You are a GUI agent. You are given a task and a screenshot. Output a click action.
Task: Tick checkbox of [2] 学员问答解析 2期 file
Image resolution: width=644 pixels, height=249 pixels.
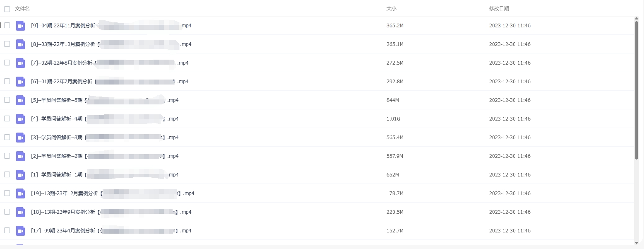[x=7, y=156]
